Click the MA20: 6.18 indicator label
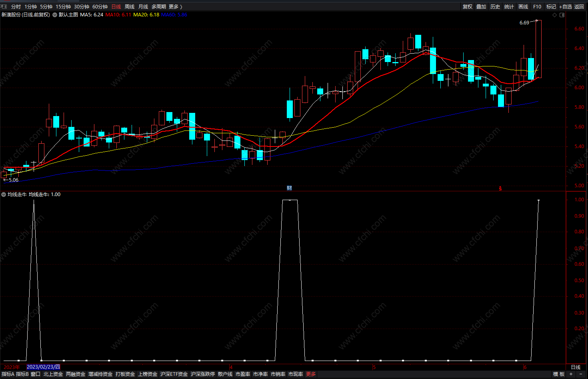Image resolution: width=588 pixels, height=379 pixels. tap(146, 15)
